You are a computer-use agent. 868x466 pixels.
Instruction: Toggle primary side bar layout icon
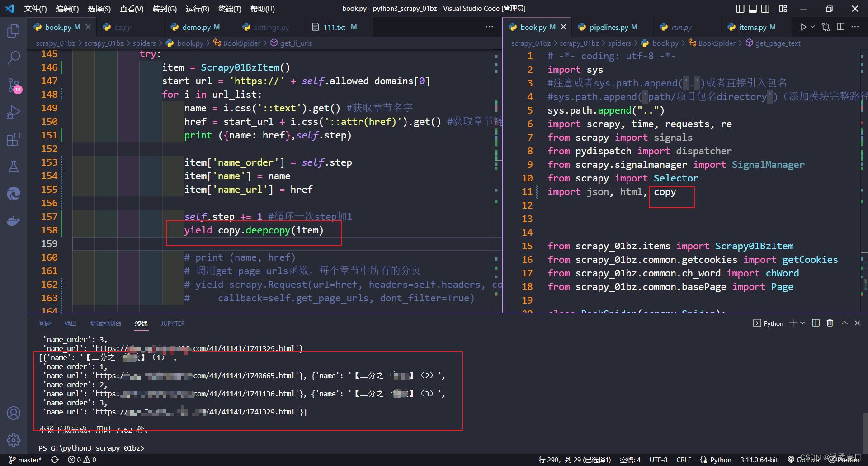click(740, 9)
